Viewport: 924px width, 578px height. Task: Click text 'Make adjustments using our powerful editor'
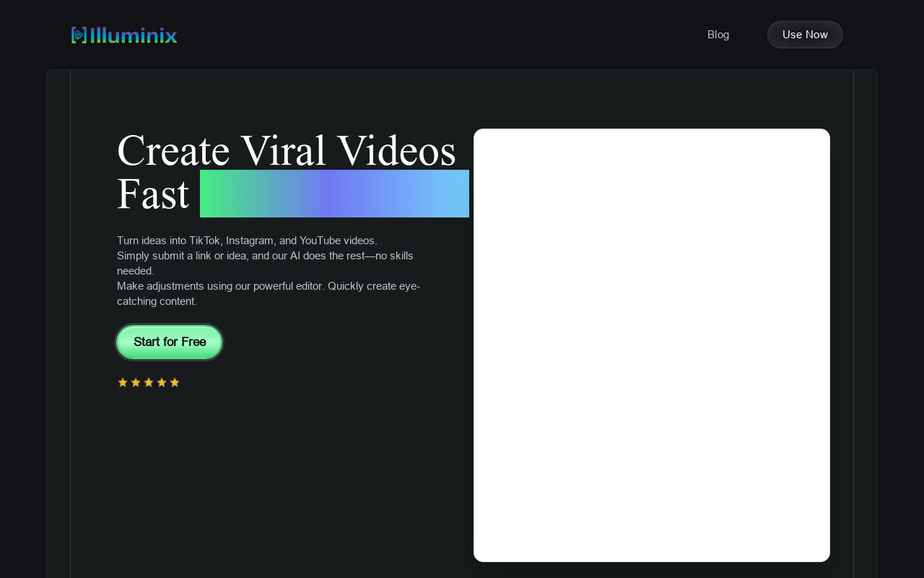[x=220, y=286]
